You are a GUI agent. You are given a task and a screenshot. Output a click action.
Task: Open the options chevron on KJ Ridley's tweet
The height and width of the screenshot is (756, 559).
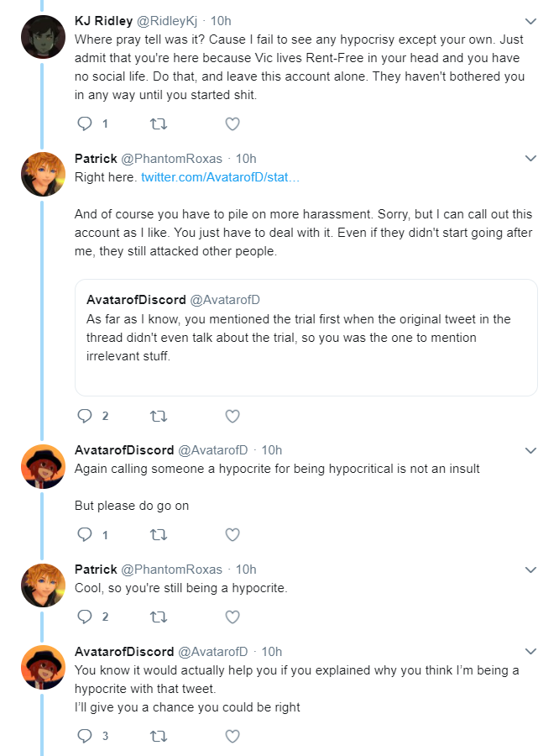(530, 21)
